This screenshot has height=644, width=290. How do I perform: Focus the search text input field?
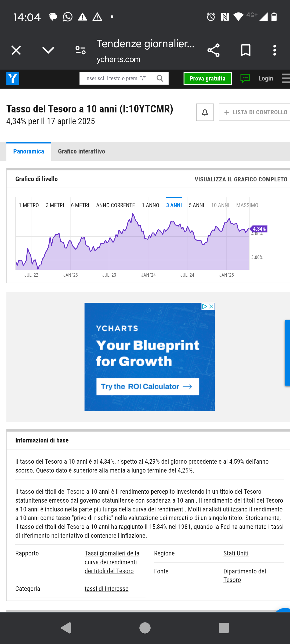tap(118, 78)
